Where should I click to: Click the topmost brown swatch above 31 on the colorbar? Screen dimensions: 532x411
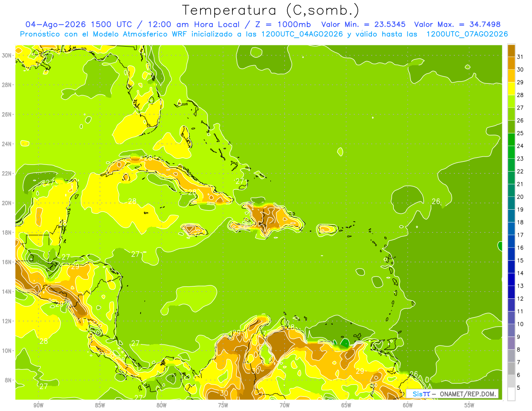(x=511, y=50)
